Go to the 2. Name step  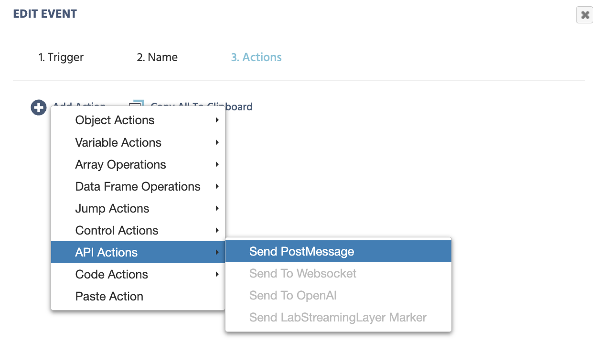click(x=157, y=57)
